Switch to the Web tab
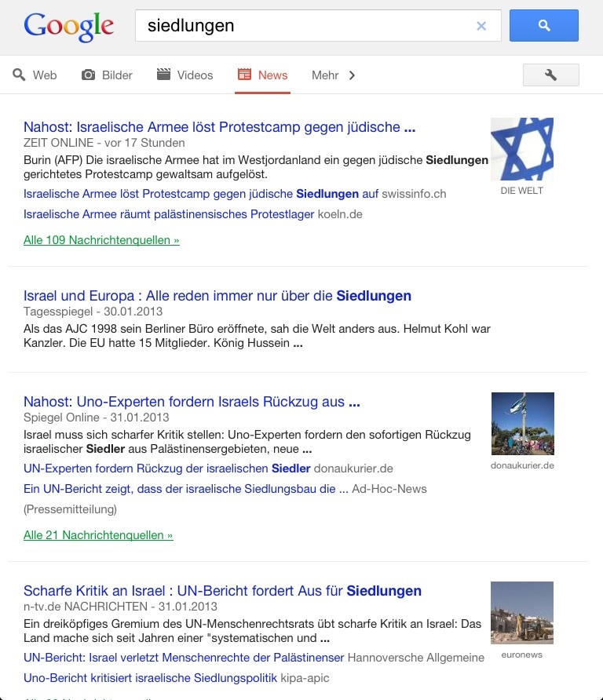603x700 pixels. click(x=35, y=75)
